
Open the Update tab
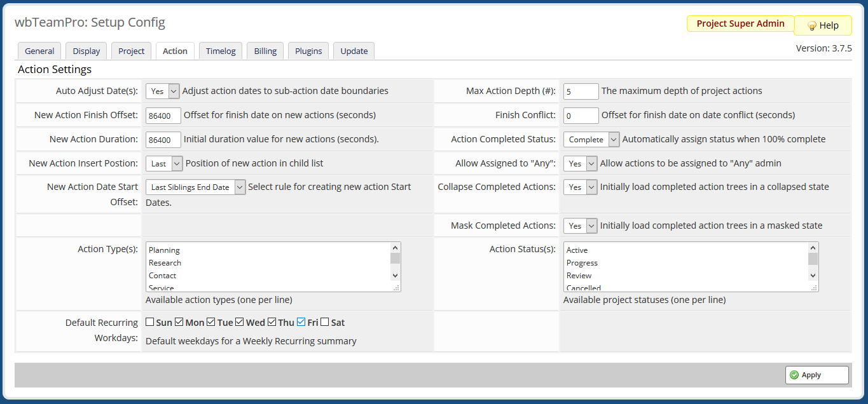click(x=354, y=51)
